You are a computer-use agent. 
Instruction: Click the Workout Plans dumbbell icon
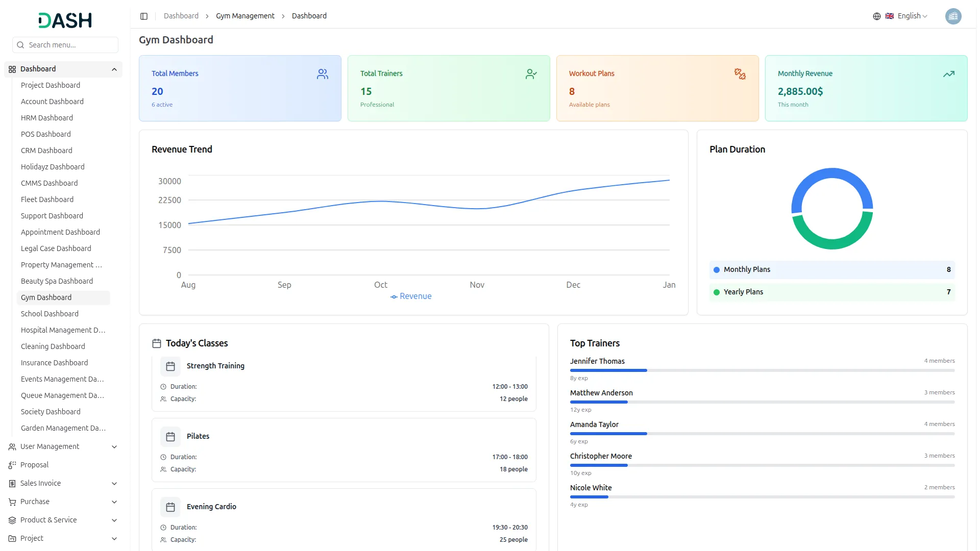click(x=740, y=74)
